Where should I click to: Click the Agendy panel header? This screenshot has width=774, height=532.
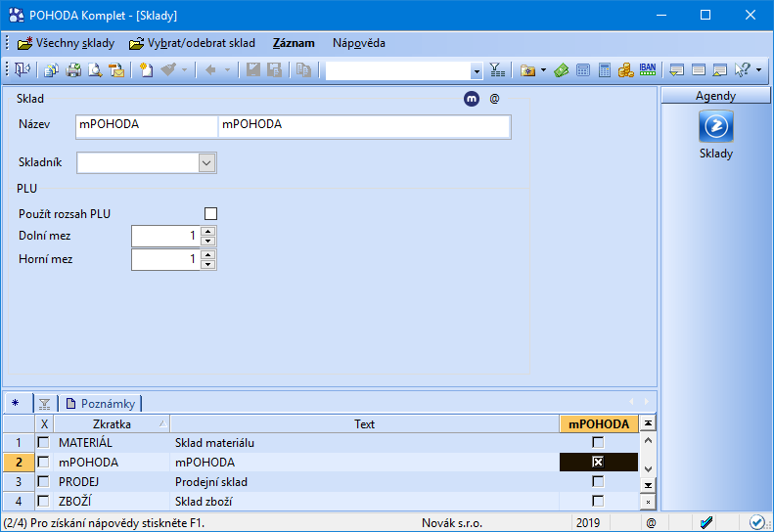715,96
